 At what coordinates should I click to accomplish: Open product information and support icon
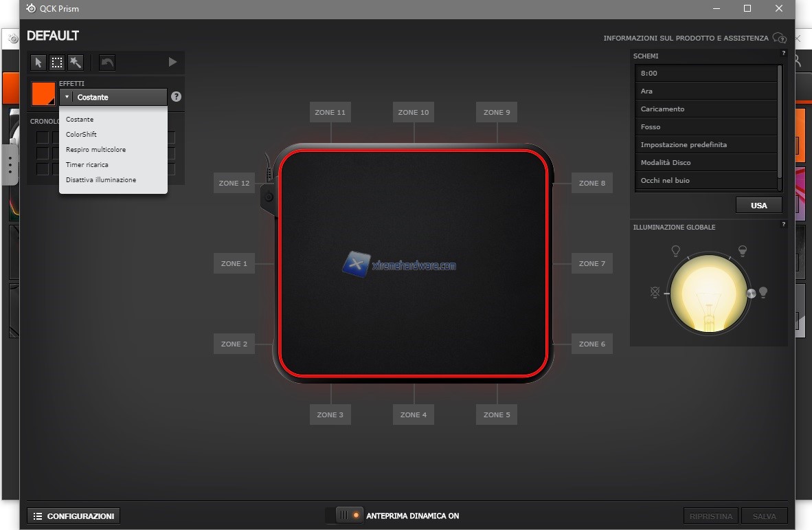pos(778,38)
